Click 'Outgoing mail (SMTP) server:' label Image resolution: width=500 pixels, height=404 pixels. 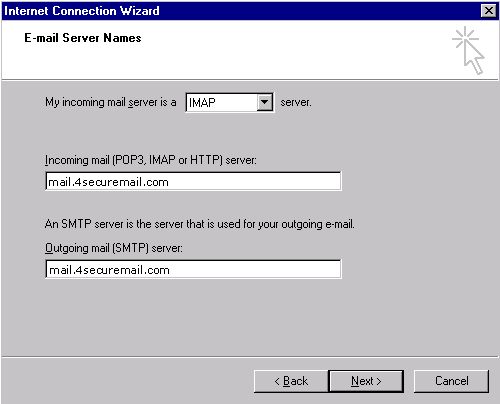tap(114, 248)
